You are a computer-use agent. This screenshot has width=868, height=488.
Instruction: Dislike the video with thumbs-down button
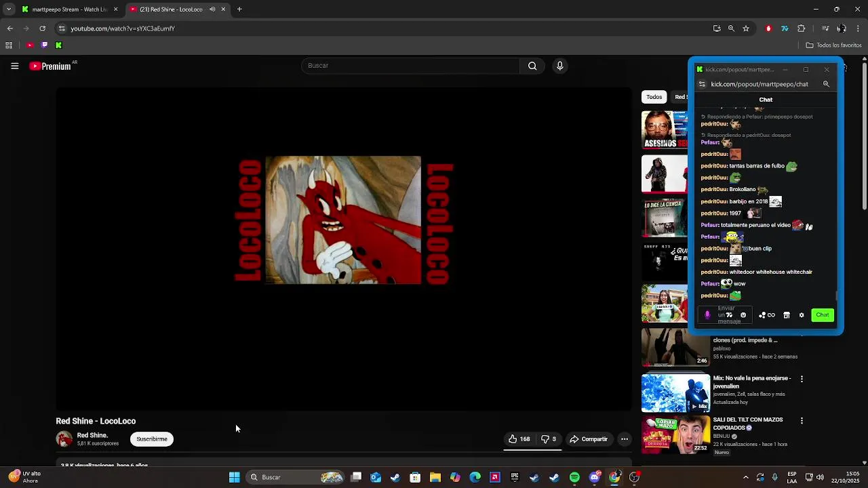click(549, 439)
